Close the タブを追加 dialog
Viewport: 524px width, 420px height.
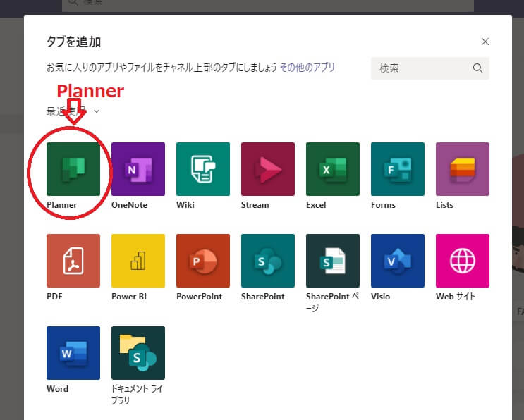485,42
